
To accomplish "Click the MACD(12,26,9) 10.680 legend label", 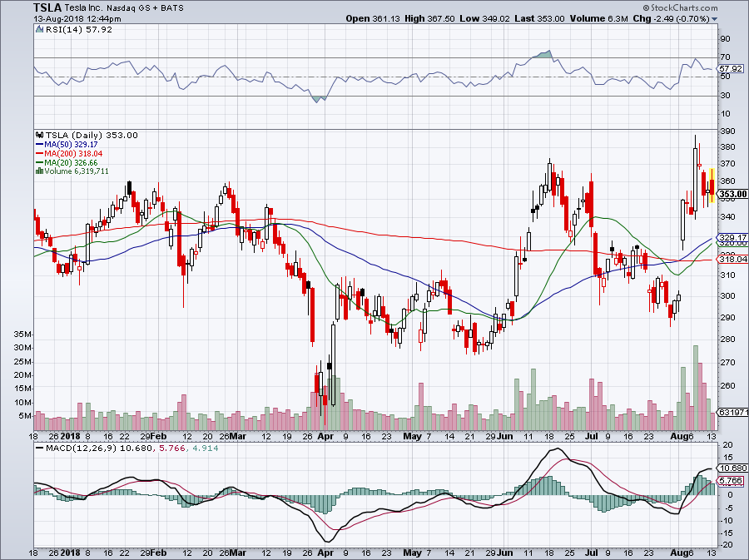I will click(x=99, y=448).
